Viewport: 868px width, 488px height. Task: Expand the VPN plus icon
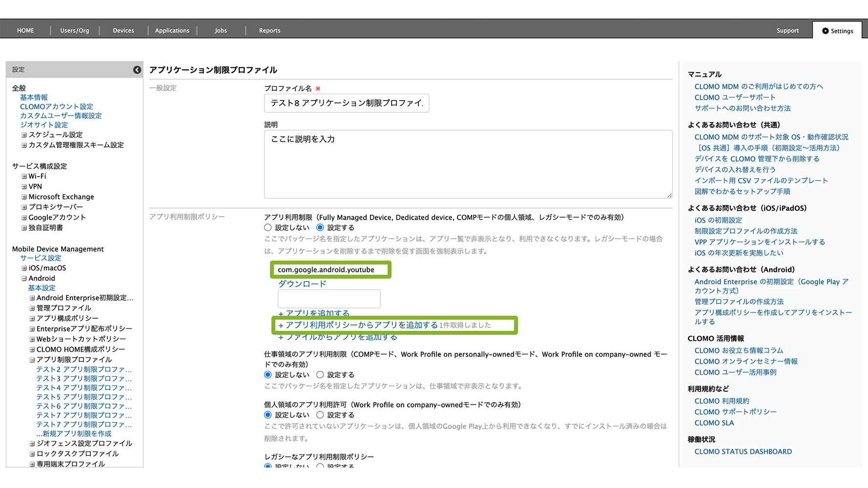pos(24,186)
